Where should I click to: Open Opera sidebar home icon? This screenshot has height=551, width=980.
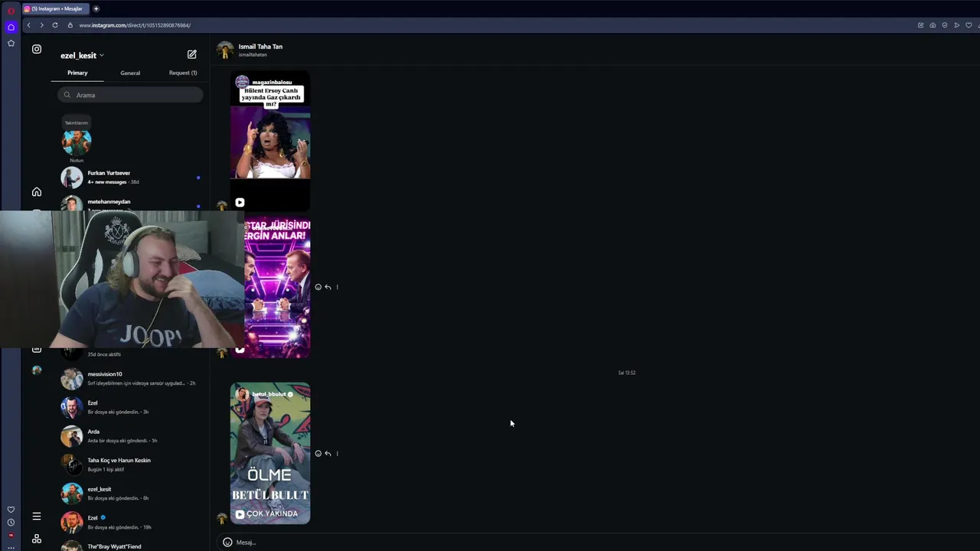pyautogui.click(x=11, y=28)
